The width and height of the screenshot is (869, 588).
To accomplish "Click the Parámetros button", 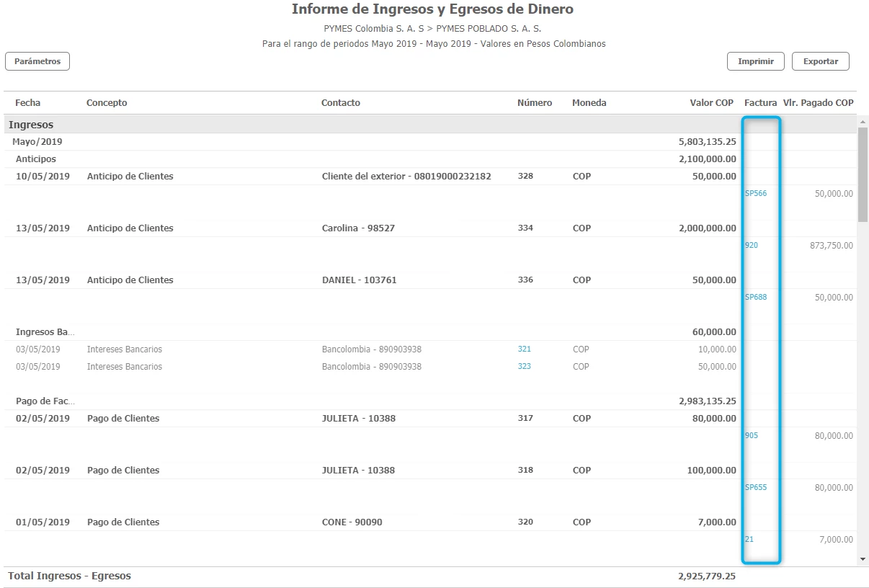I will [37, 61].
